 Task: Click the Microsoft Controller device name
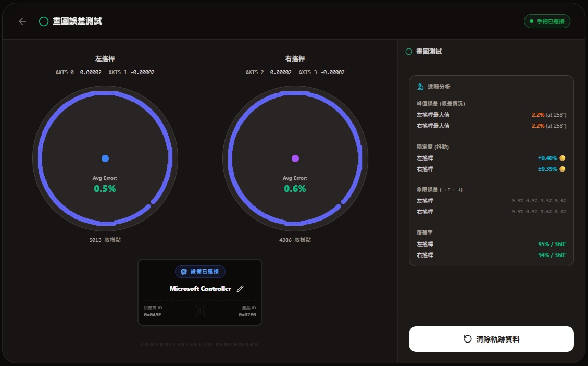(201, 289)
